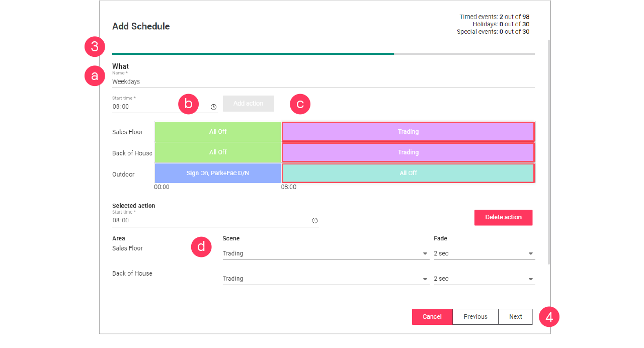Expand the Scene dropdown for Back of House

(424, 279)
